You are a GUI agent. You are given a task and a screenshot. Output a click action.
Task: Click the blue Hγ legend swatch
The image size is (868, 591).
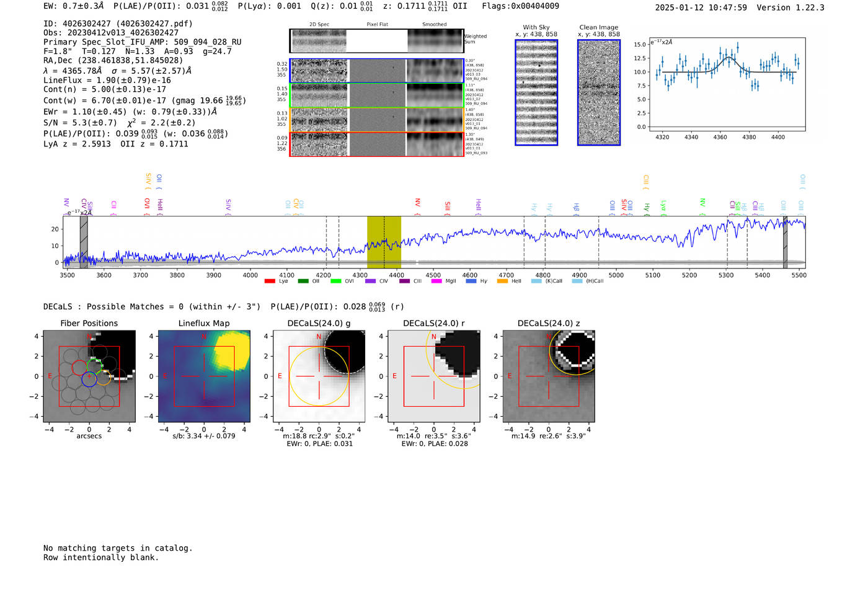(x=472, y=281)
